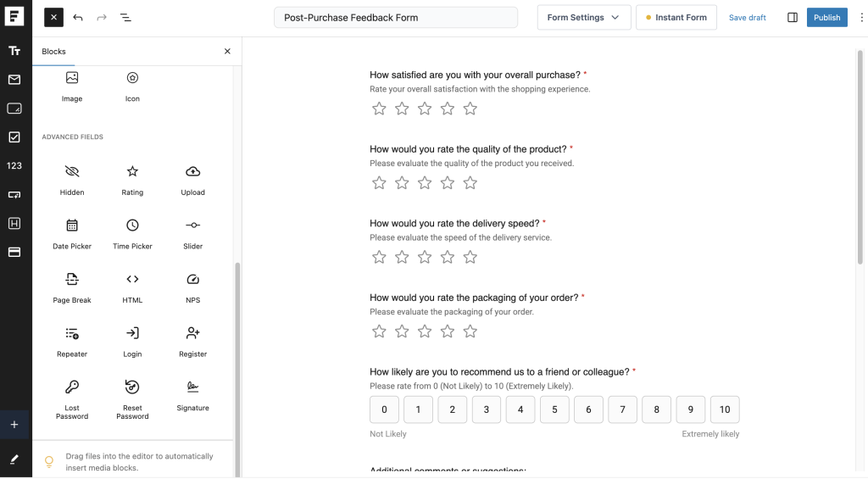Insert the Hidden field block
The width and height of the screenshot is (868, 479).
(72, 181)
